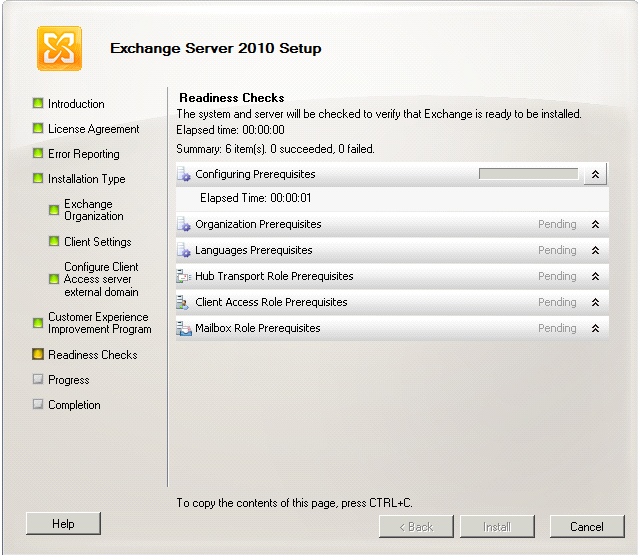Click the Pending status for Hub Transport Role
Image resolution: width=638 pixels, height=555 pixels.
point(557,277)
